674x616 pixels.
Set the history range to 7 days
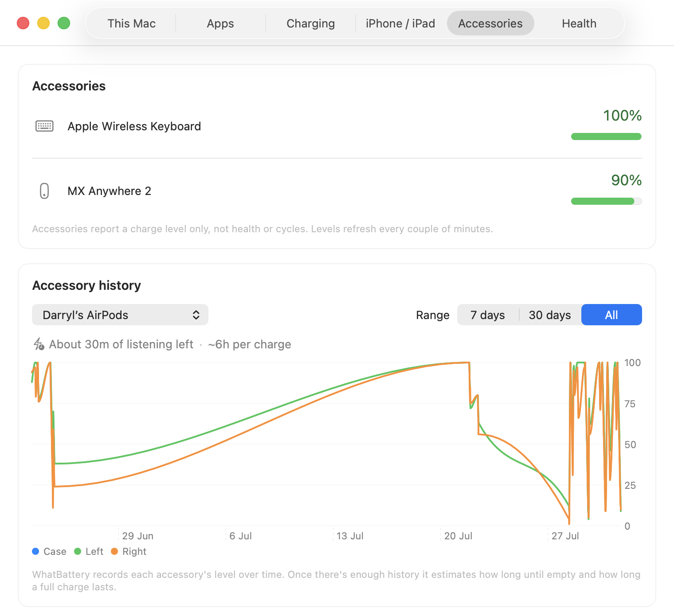pos(488,315)
